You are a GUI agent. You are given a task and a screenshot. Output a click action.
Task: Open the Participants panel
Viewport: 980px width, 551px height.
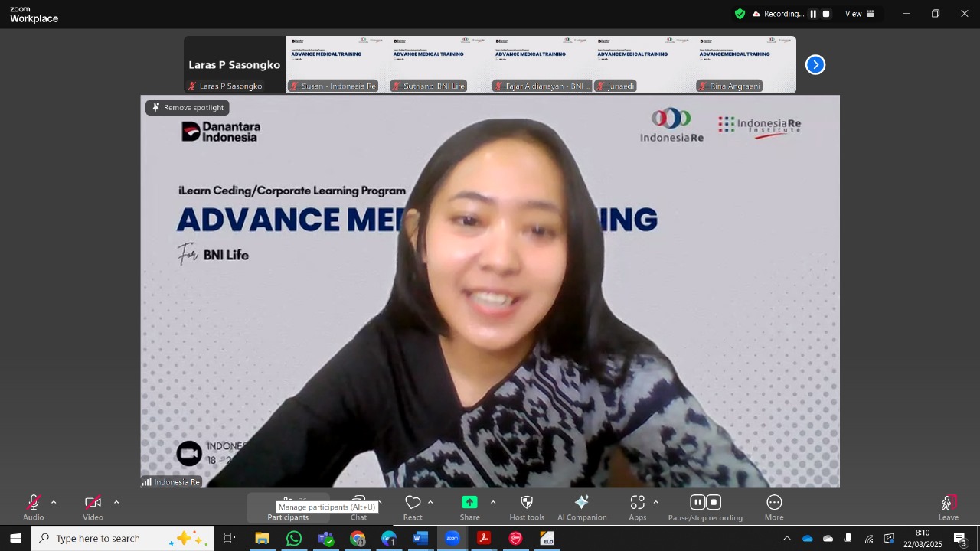288,507
